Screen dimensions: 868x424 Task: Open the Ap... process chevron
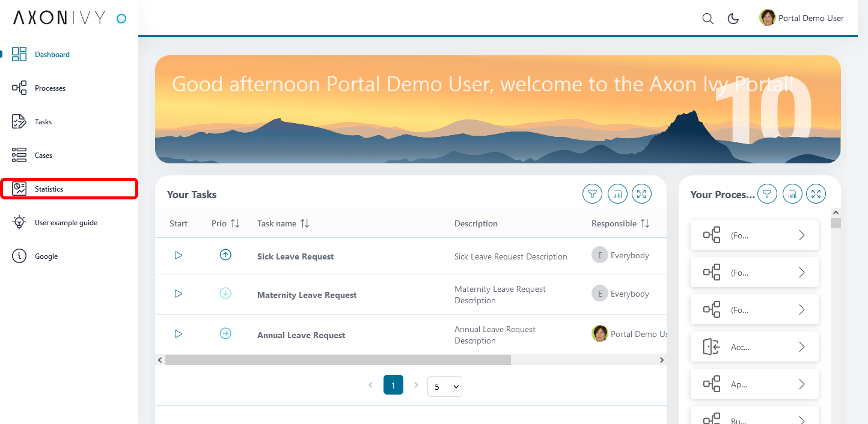point(802,384)
